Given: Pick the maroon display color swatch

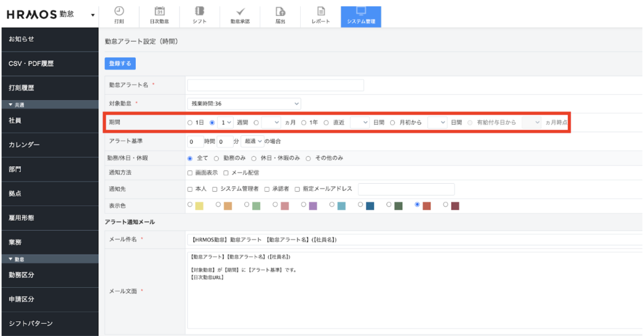Looking at the screenshot, I should (x=455, y=206).
